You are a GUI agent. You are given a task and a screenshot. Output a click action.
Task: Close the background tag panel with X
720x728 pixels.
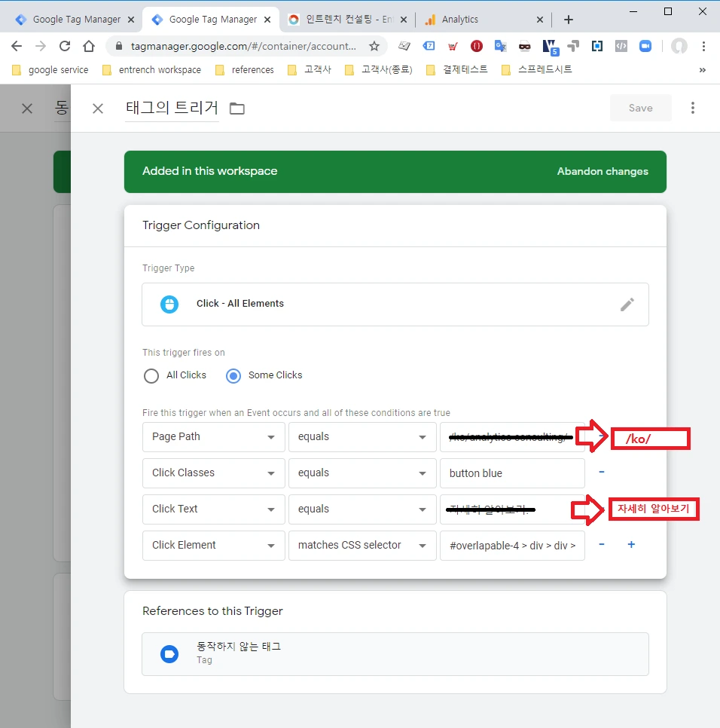click(27, 109)
